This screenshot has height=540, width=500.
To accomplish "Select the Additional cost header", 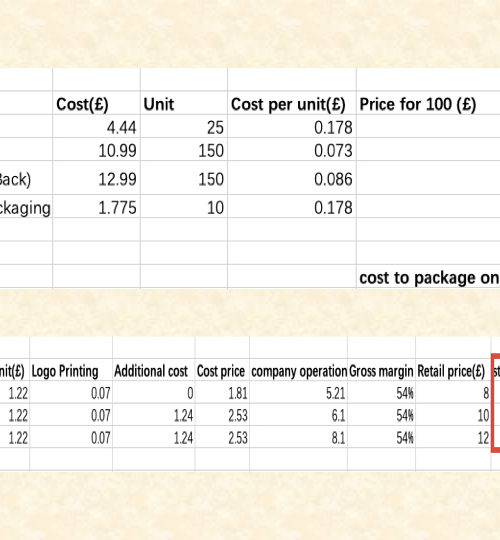I will pos(154,371).
